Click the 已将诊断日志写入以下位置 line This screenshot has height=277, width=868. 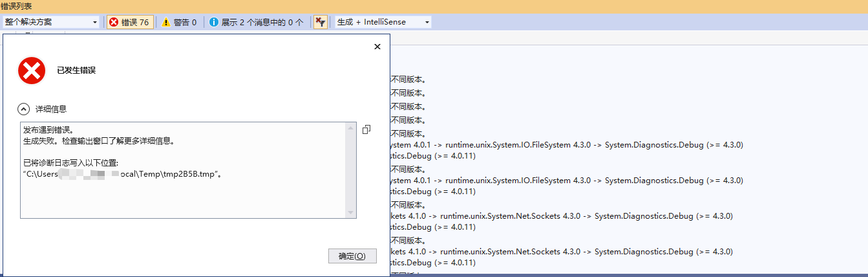(x=71, y=162)
